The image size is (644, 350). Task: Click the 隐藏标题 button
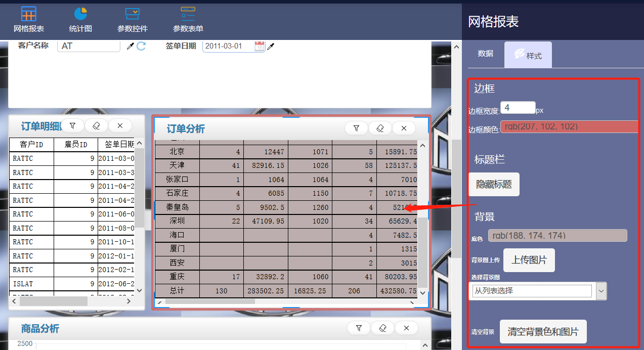click(494, 185)
